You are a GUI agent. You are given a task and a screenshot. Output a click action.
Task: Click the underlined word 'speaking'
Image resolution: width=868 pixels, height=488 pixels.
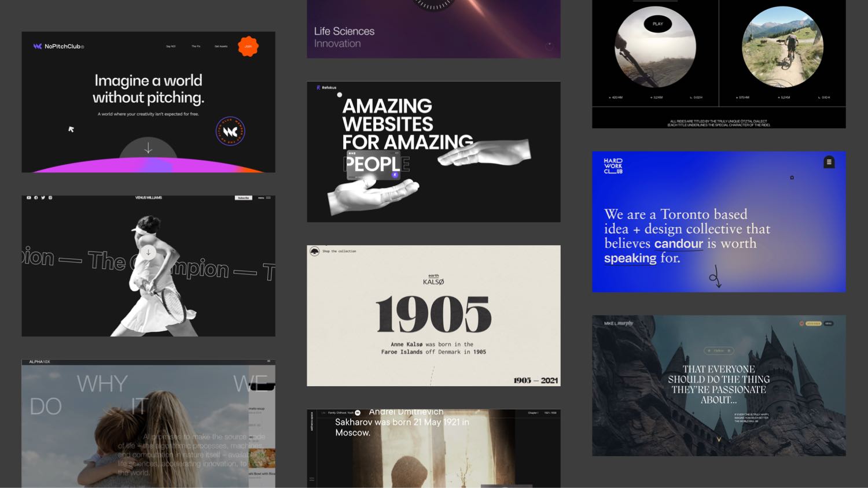[x=630, y=258]
